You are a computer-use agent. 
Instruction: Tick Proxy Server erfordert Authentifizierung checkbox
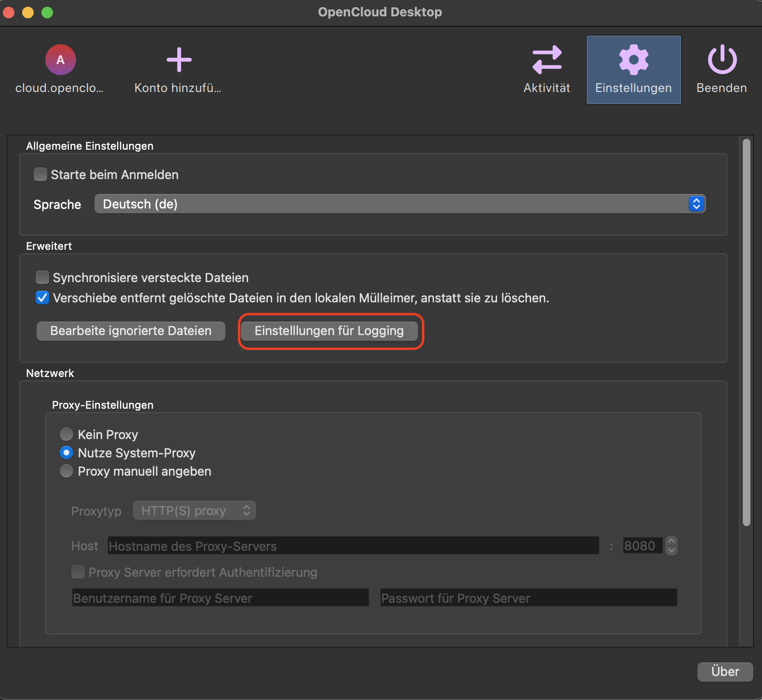pyautogui.click(x=78, y=572)
